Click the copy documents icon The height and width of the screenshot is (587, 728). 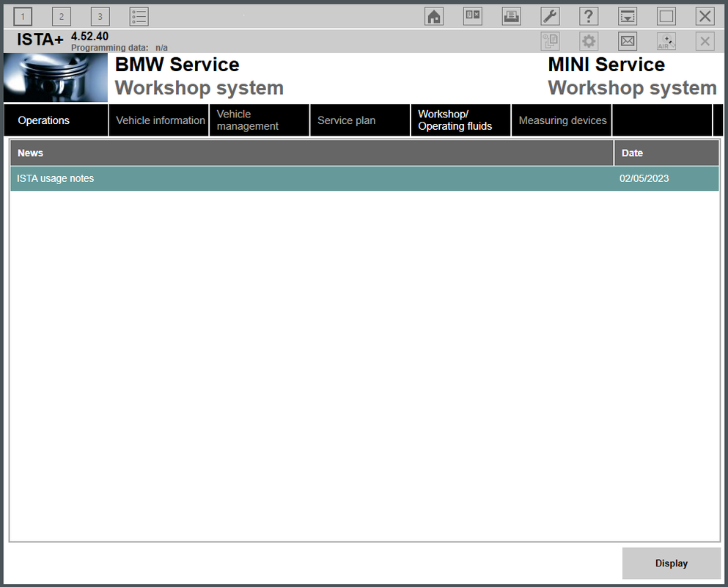550,41
